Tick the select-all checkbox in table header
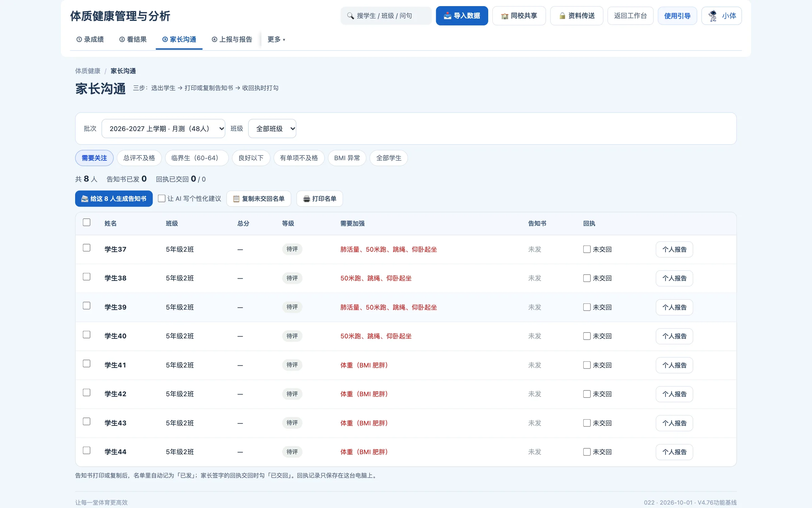The image size is (812, 508). pyautogui.click(x=87, y=223)
